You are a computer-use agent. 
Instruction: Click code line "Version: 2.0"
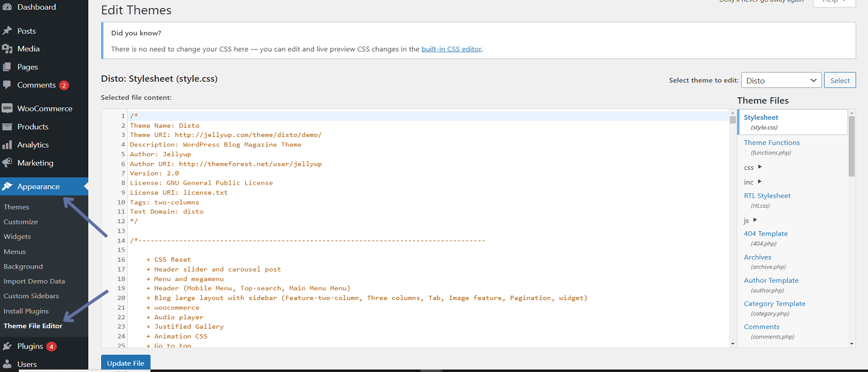point(154,174)
